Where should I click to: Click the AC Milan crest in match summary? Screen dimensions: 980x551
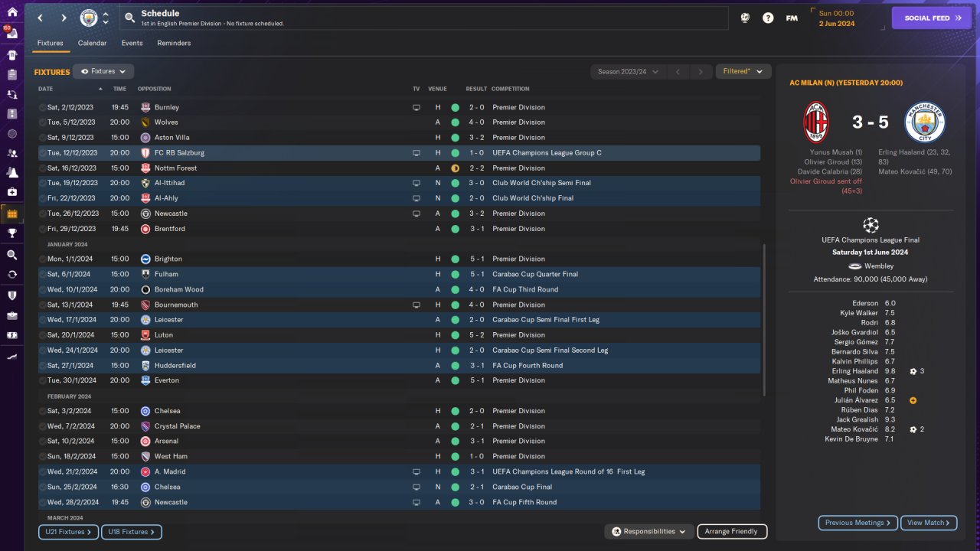click(x=816, y=122)
